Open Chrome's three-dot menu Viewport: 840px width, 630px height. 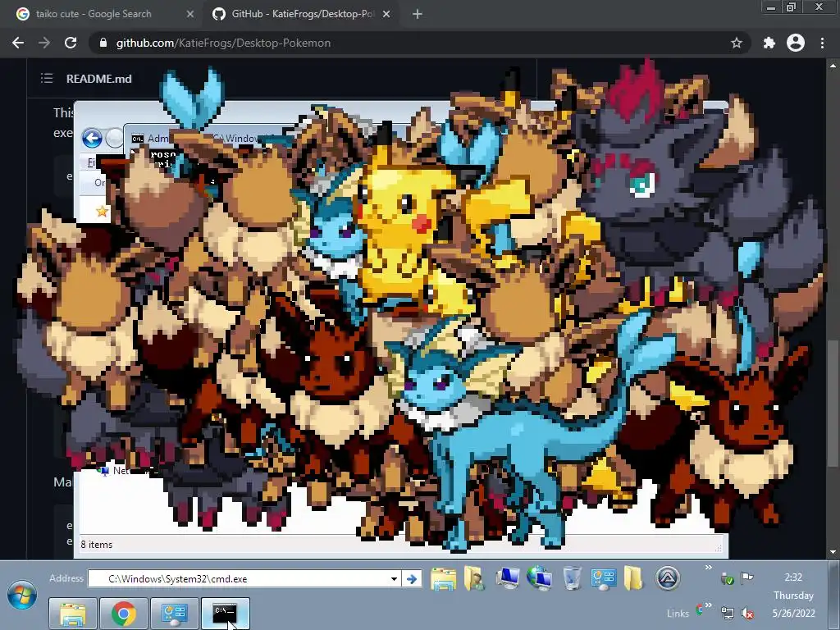[822, 43]
